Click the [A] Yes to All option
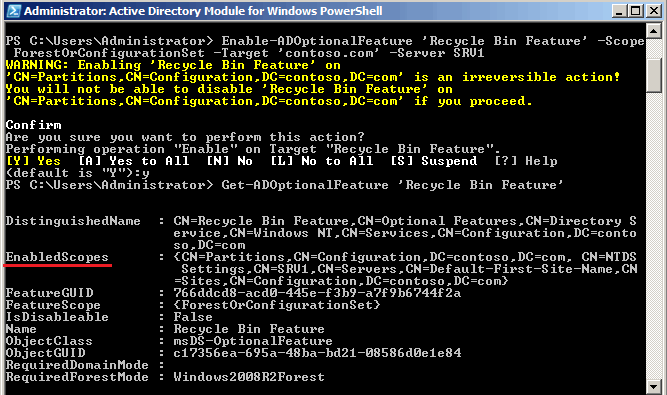Viewport: 667px width, 395px height. (134, 161)
